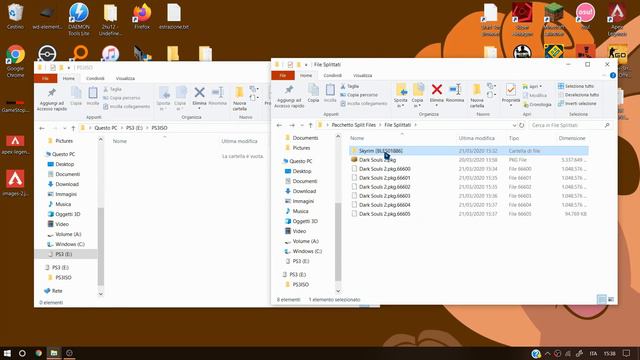Click PS3 (E:) breadcrumb in PS3ISO window
640x360 pixels.
tap(134, 128)
